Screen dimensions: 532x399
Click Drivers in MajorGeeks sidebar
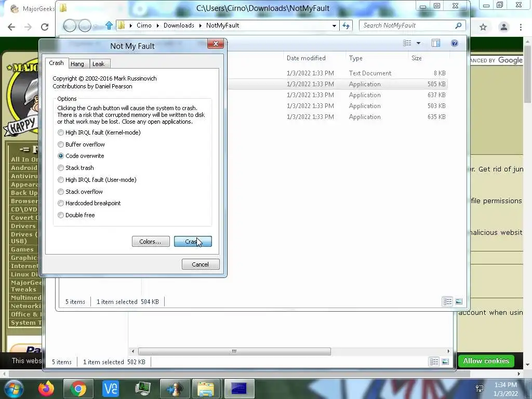point(23,226)
